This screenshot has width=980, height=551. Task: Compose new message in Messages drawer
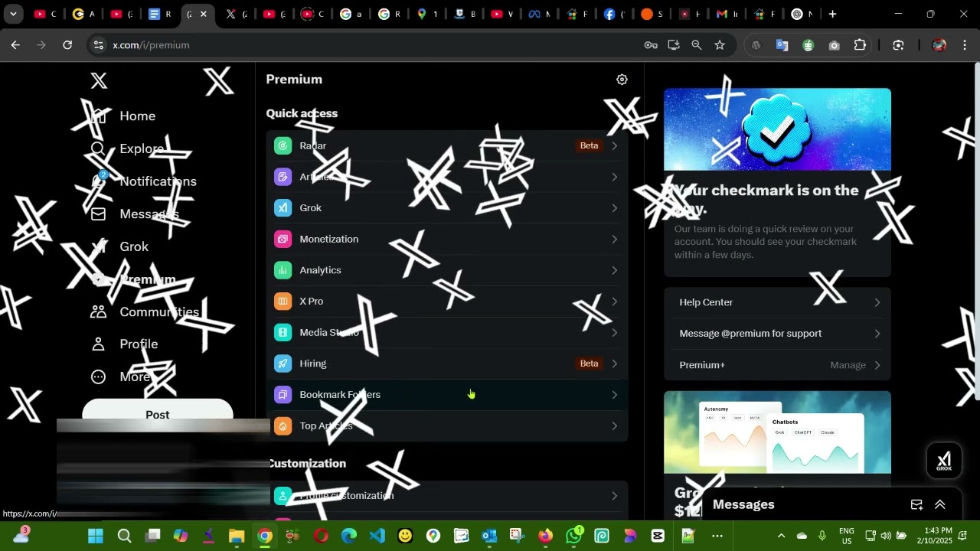click(x=916, y=504)
